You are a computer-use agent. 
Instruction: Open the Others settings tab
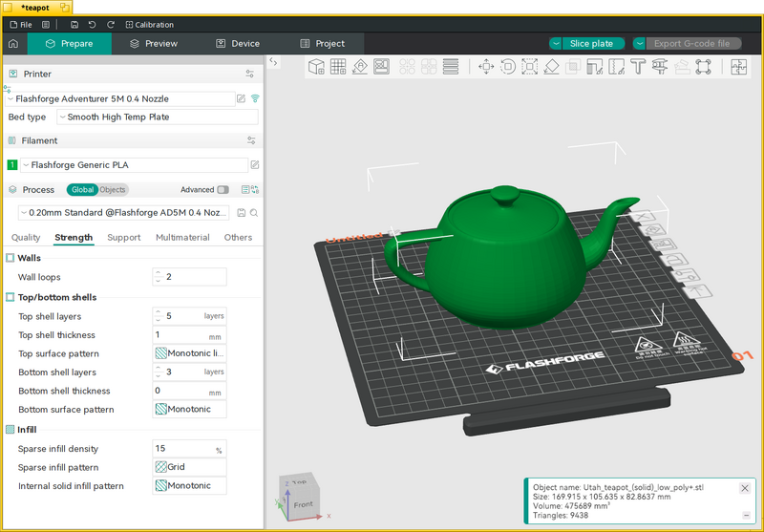click(238, 237)
